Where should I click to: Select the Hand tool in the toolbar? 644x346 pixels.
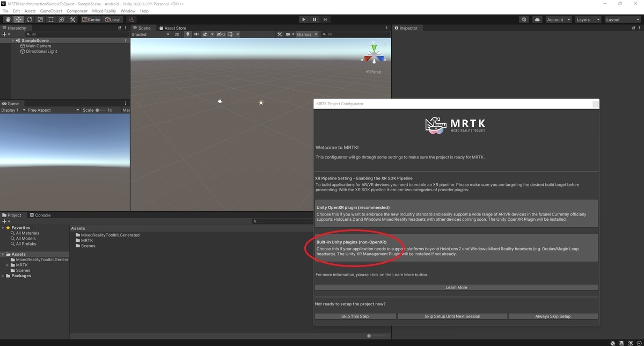[x=7, y=19]
